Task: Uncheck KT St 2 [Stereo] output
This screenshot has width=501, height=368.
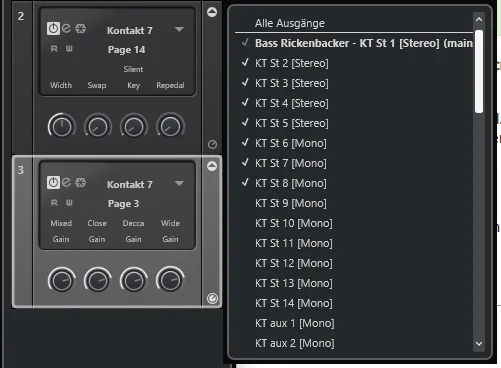Action: 354,63
